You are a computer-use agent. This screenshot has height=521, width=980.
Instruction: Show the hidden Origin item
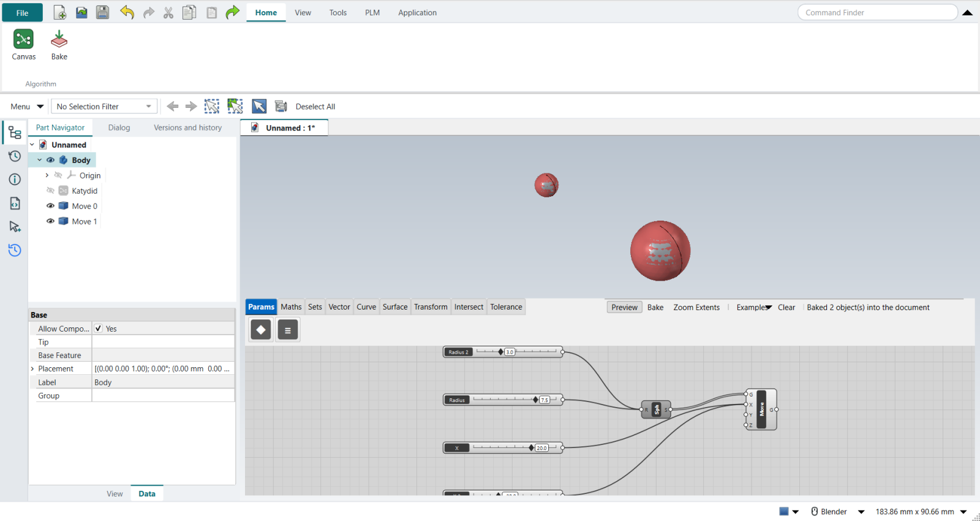58,175
